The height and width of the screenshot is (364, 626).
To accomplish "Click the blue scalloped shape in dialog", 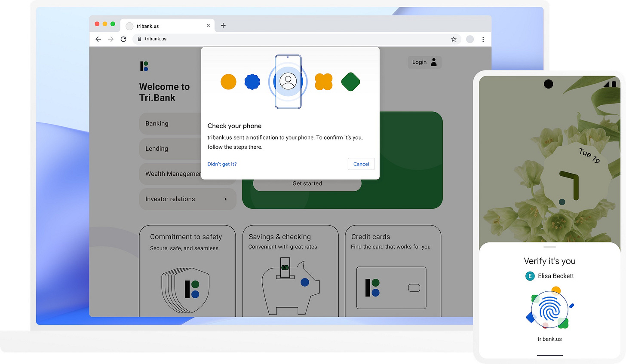I will [x=252, y=82].
